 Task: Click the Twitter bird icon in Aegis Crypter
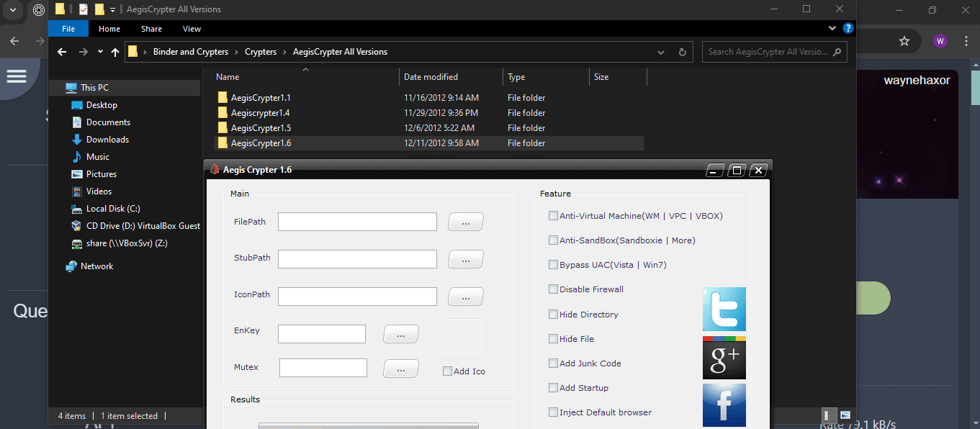click(724, 310)
